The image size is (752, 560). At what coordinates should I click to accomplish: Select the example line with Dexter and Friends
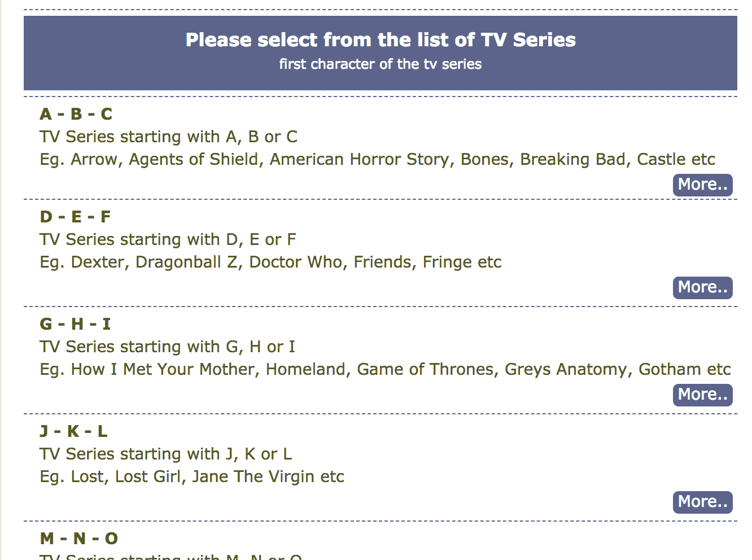pyautogui.click(x=270, y=262)
